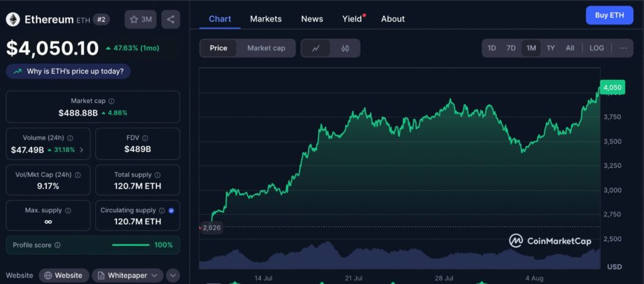Open the share icon button
The image size is (644, 284).
170,20
